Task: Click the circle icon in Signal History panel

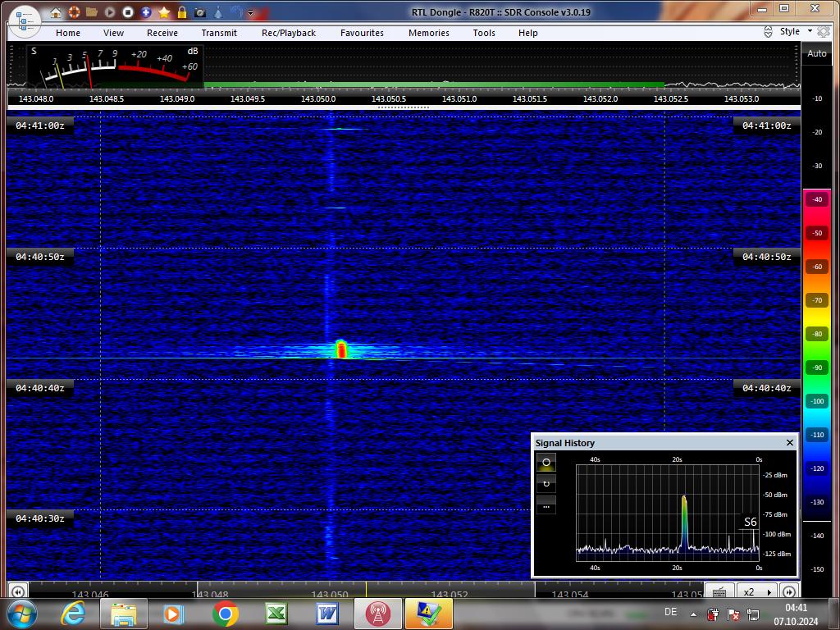Action: (x=546, y=463)
